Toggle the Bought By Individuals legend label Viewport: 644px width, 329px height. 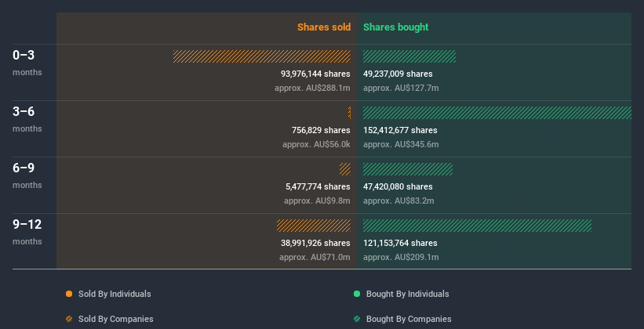pos(407,294)
